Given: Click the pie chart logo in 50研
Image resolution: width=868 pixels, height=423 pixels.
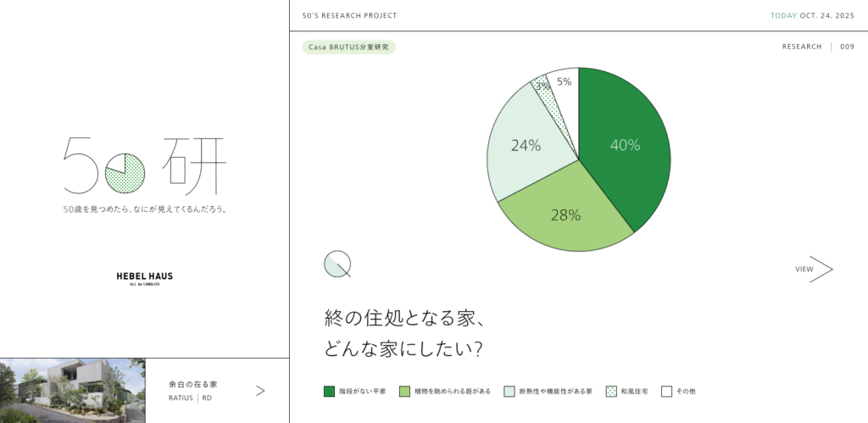Looking at the screenshot, I should pyautogui.click(x=125, y=173).
